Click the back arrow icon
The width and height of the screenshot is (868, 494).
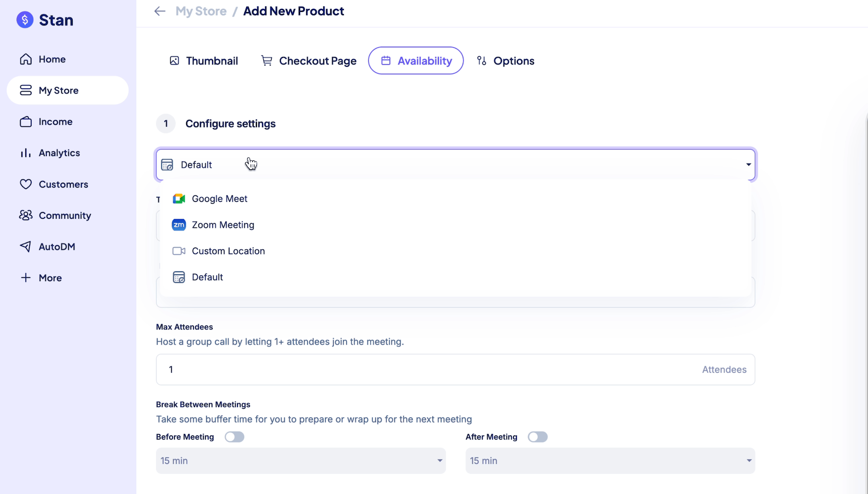click(x=159, y=11)
